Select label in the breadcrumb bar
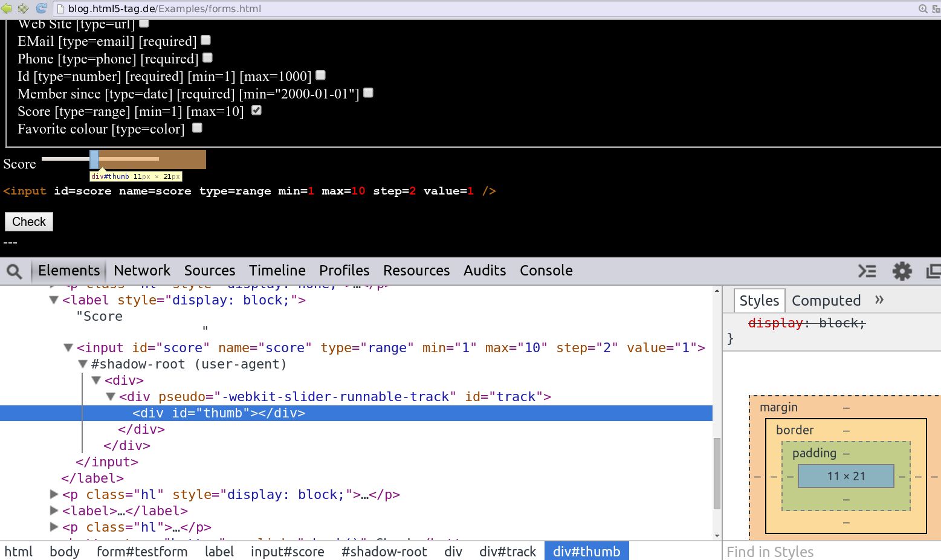Screen dimensions: 941x560 [219, 552]
